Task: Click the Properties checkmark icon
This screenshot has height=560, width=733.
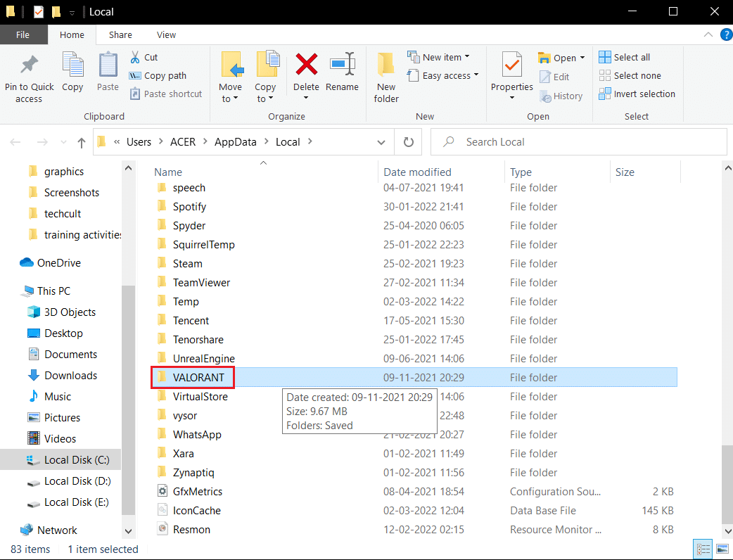Action: click(x=512, y=65)
